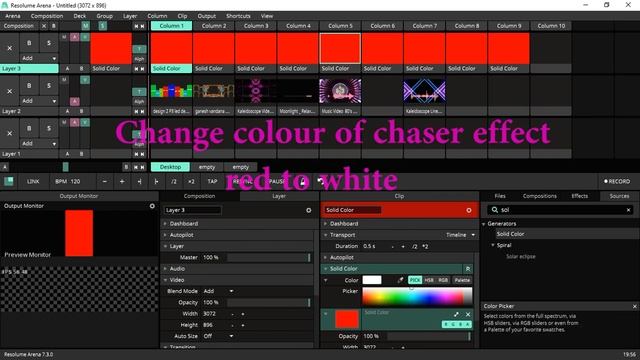Open the Shortcuts menu

238,16
